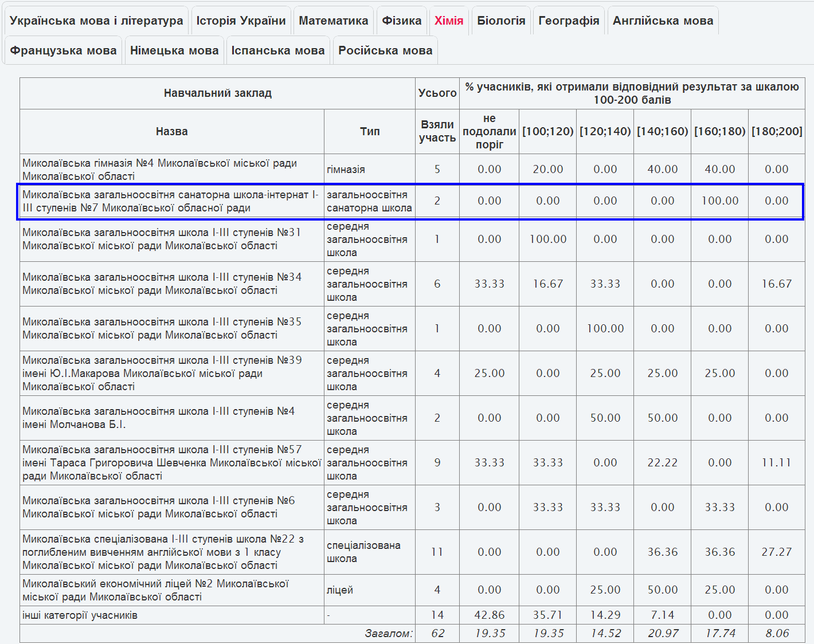Click the 7.14 value in other categories row
The height and width of the screenshot is (644, 814).
click(663, 615)
